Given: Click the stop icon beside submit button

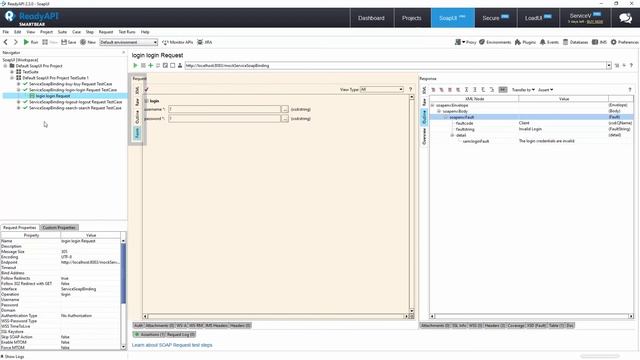Looking at the screenshot, I should [143, 65].
